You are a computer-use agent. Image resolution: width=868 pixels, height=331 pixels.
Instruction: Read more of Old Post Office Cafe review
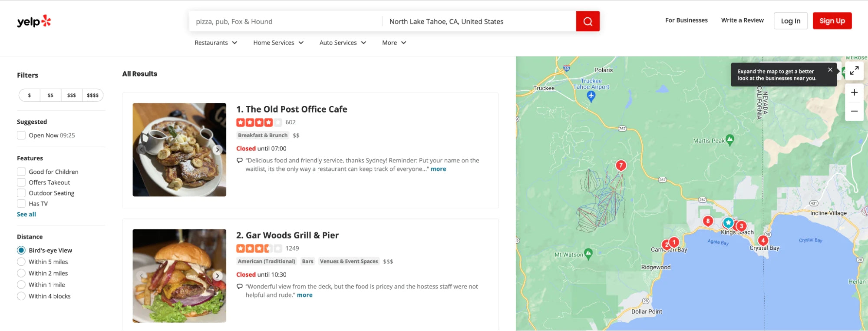click(x=438, y=169)
